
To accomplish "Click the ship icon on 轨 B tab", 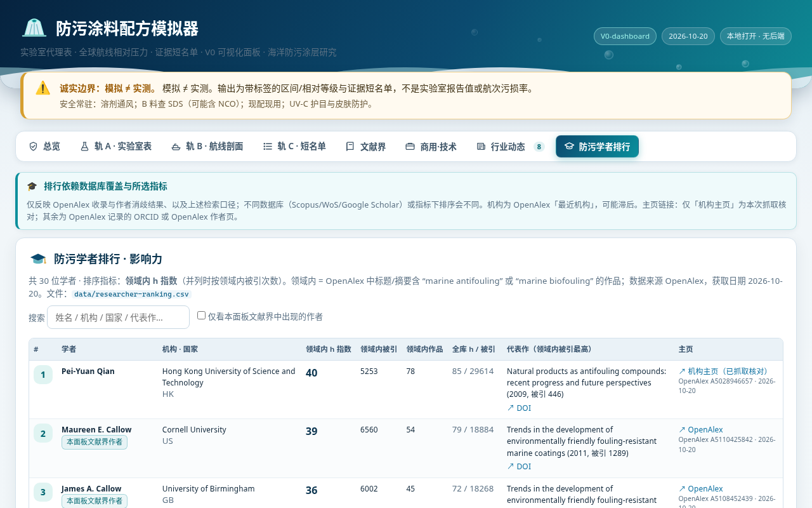I will (176, 147).
